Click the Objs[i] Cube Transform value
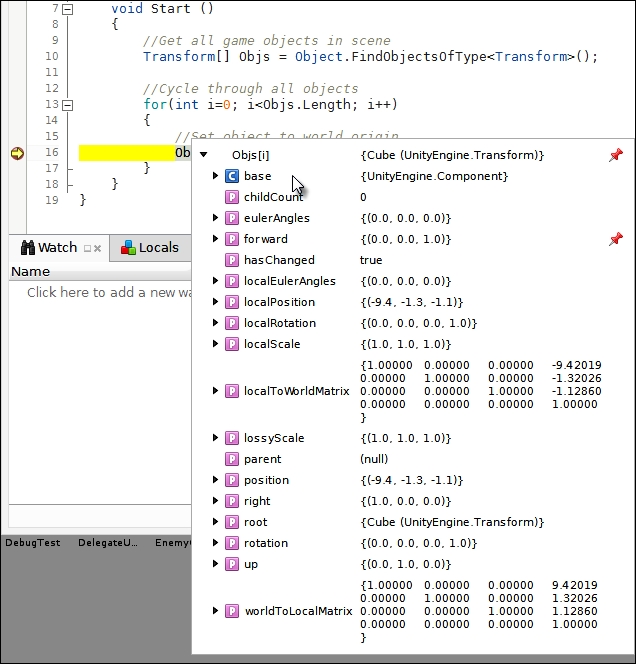This screenshot has height=664, width=636. 452,155
